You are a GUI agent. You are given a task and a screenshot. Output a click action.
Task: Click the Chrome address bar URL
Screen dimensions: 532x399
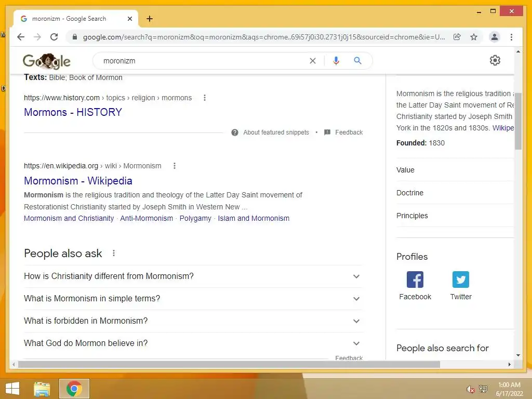pos(264,37)
